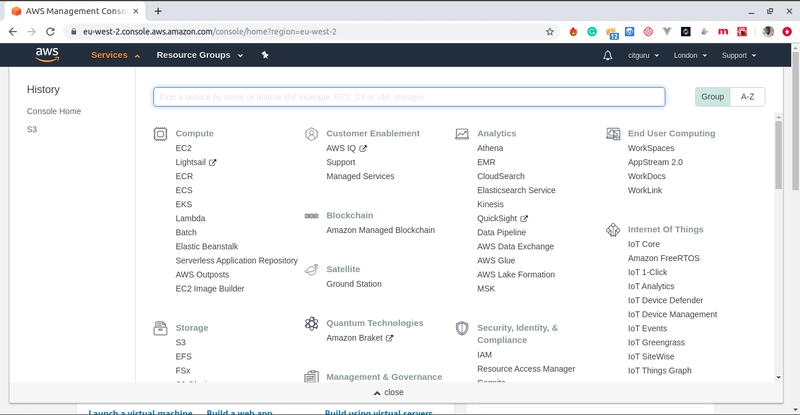Click the browser address bar URL
800x415 pixels.
[210, 32]
